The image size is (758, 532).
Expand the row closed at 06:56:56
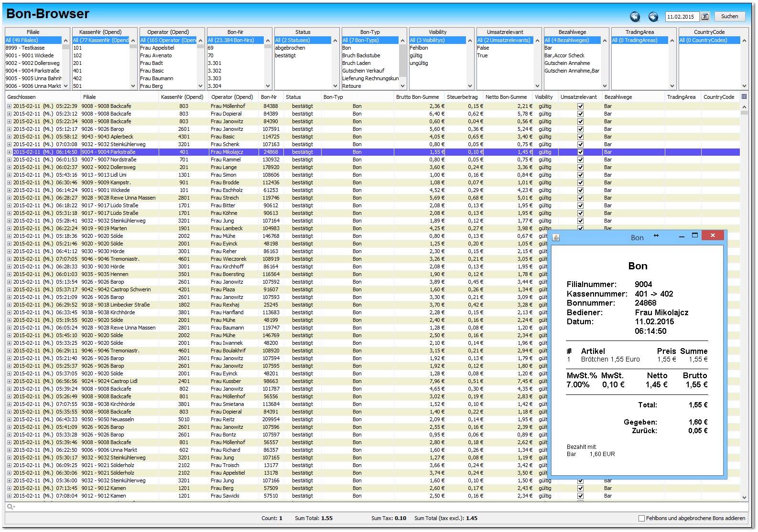coord(9,381)
